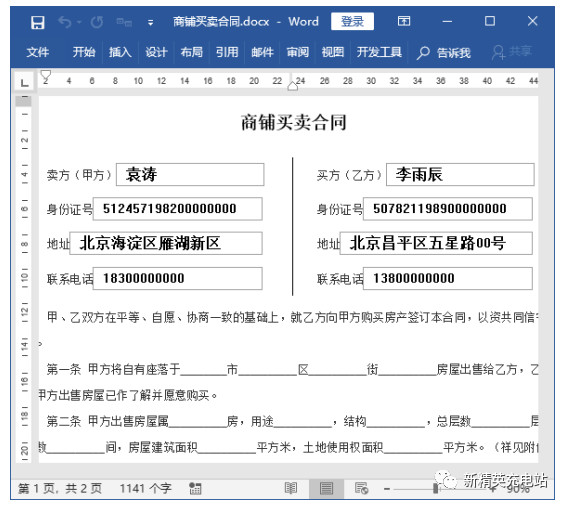Click the Save icon in title bar

pos(37,22)
